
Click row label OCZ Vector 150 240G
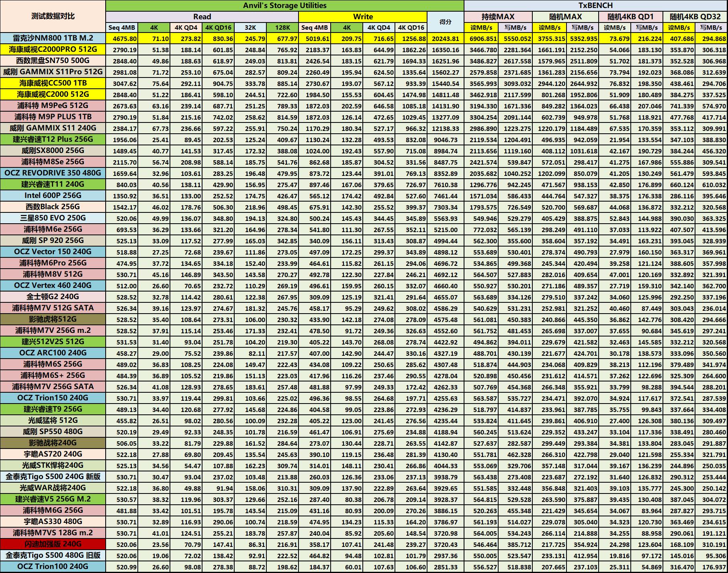tap(53, 252)
